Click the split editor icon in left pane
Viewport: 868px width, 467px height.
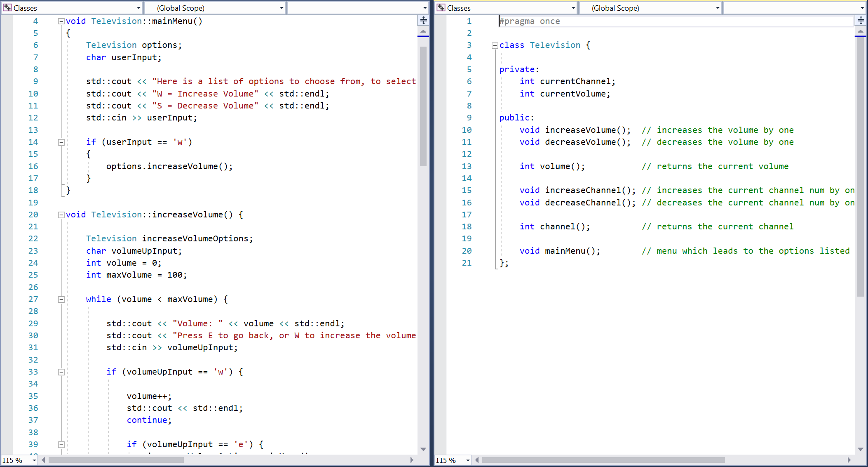[423, 20]
